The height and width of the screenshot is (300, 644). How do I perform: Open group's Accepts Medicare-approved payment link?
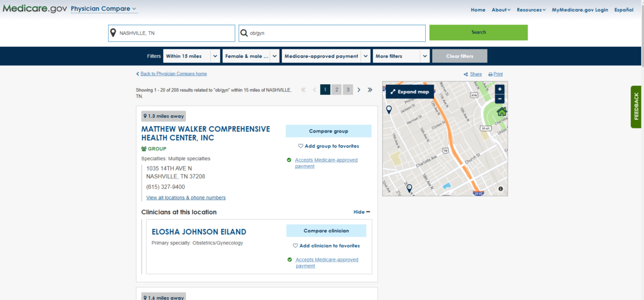(326, 163)
